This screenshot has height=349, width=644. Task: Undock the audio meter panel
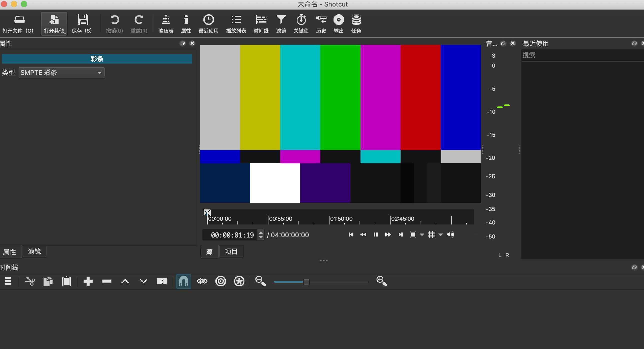[x=503, y=43]
